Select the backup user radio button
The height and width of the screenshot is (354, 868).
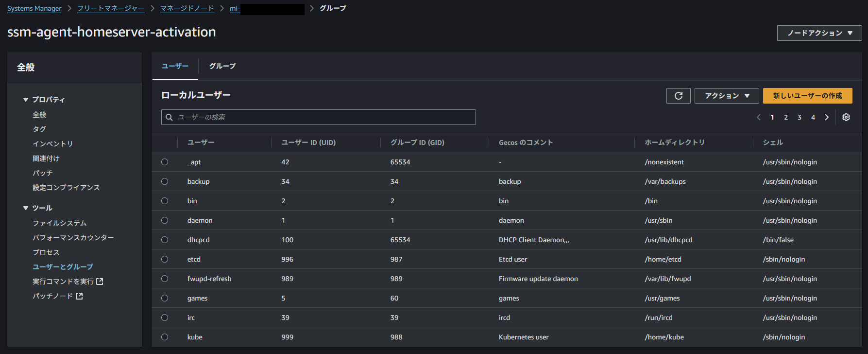[165, 181]
